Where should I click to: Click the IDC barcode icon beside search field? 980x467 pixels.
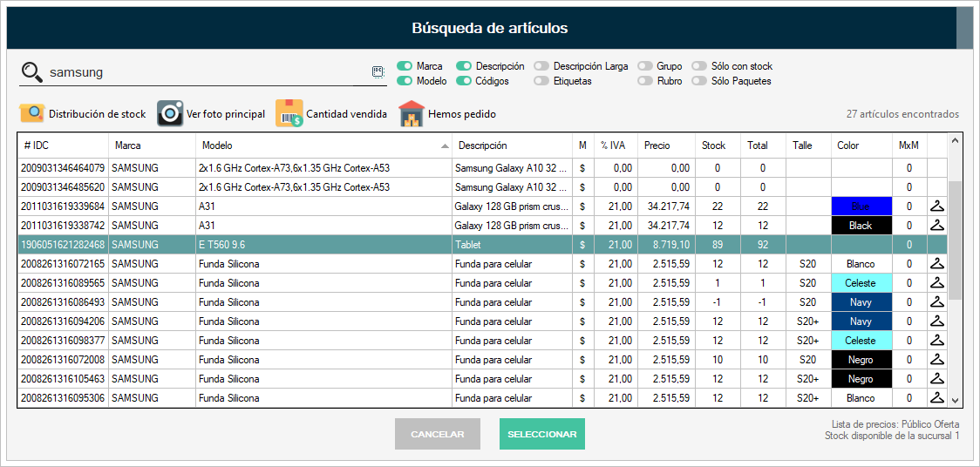point(378,71)
